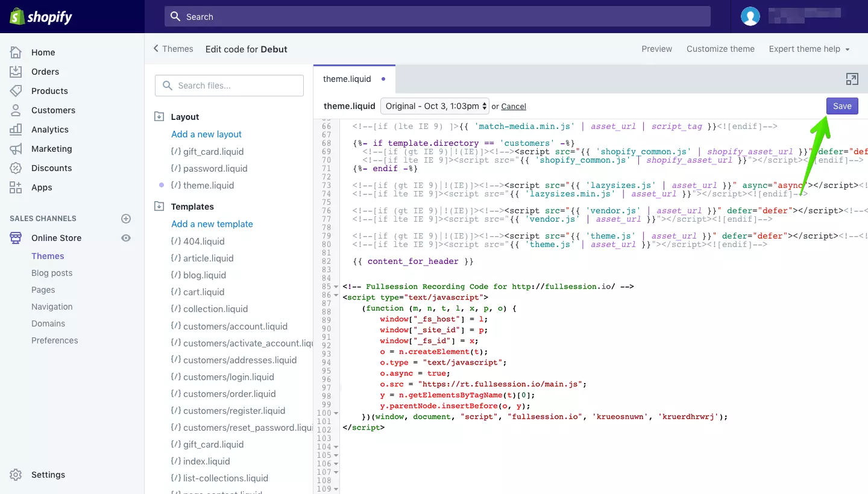The width and height of the screenshot is (868, 494).
Task: Open Navigation under Online Store
Action: pyautogui.click(x=52, y=307)
